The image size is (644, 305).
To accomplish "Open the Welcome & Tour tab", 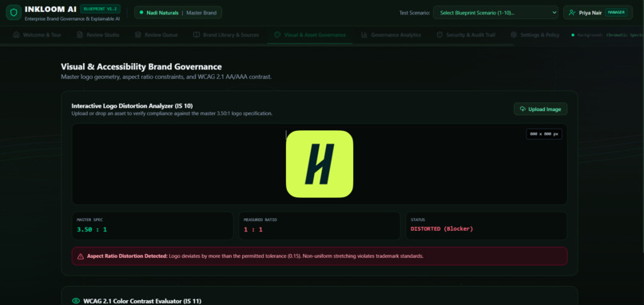I will pos(38,35).
